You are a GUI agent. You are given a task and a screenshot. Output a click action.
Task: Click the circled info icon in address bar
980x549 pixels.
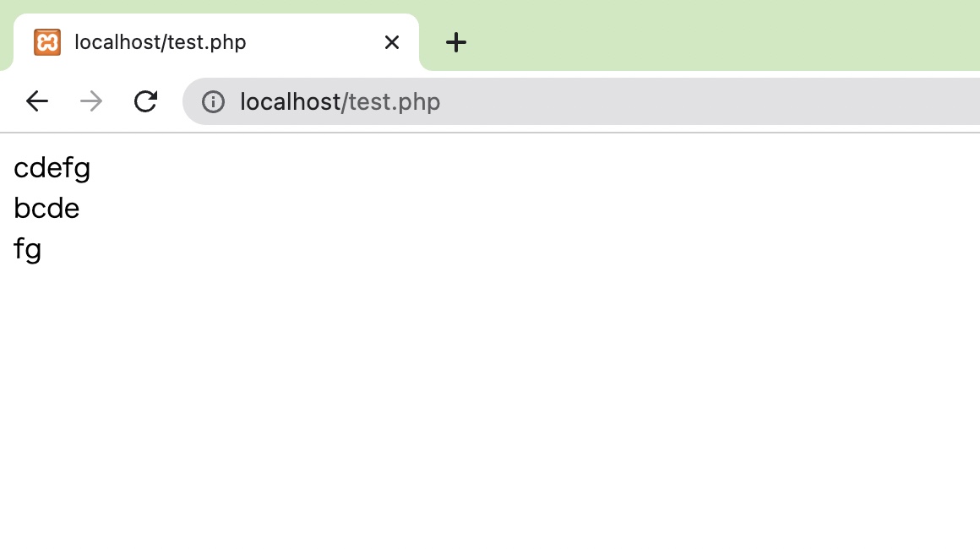tap(214, 101)
